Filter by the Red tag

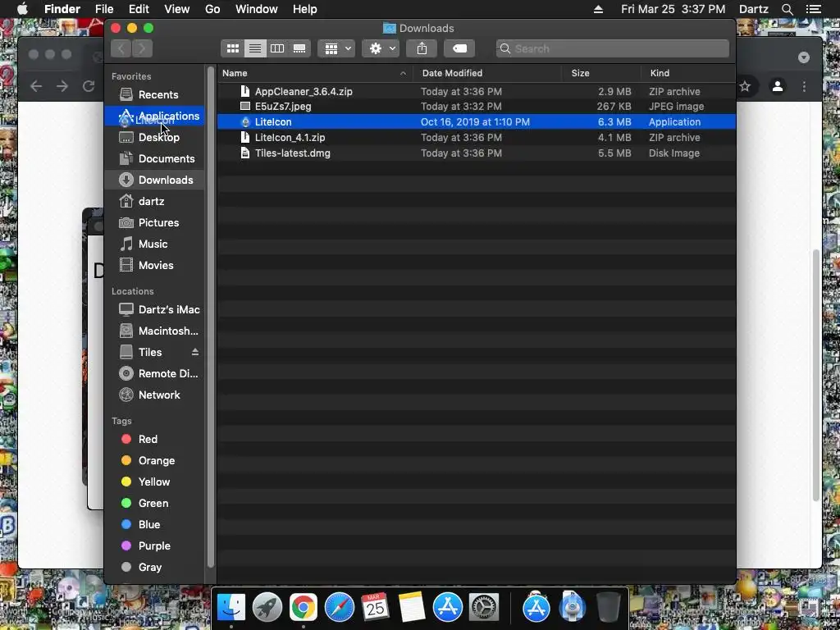point(154,440)
